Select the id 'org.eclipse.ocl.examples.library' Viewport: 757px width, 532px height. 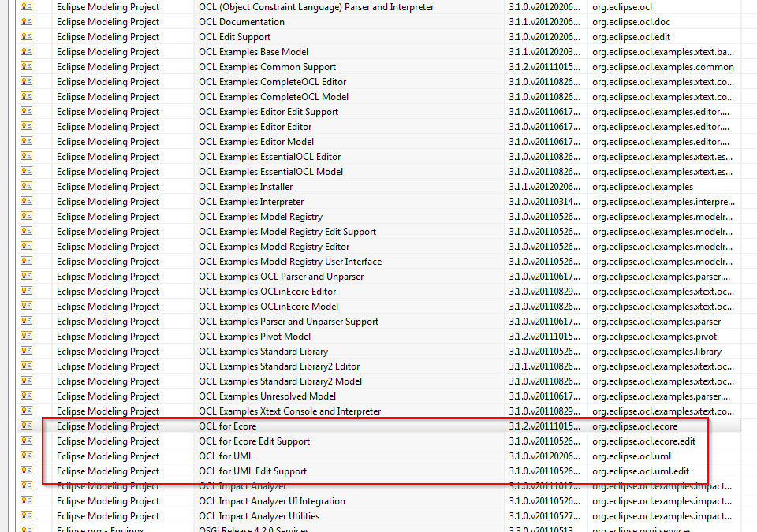[657, 352]
